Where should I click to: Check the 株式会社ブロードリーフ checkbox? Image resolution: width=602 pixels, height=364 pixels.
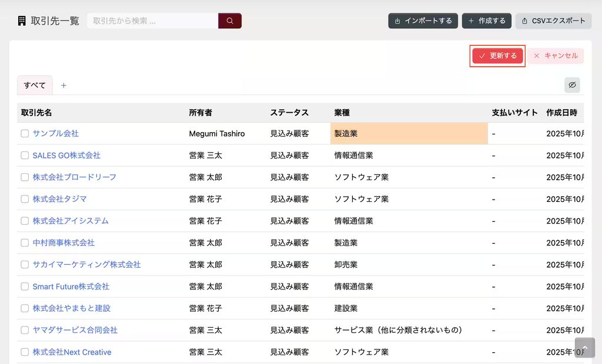click(x=25, y=177)
